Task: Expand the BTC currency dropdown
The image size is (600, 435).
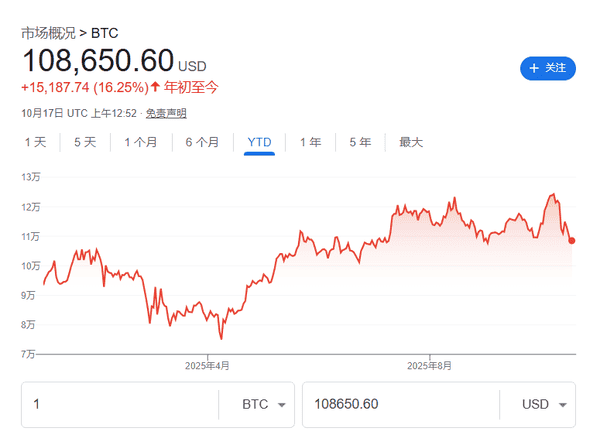Action: click(x=265, y=405)
